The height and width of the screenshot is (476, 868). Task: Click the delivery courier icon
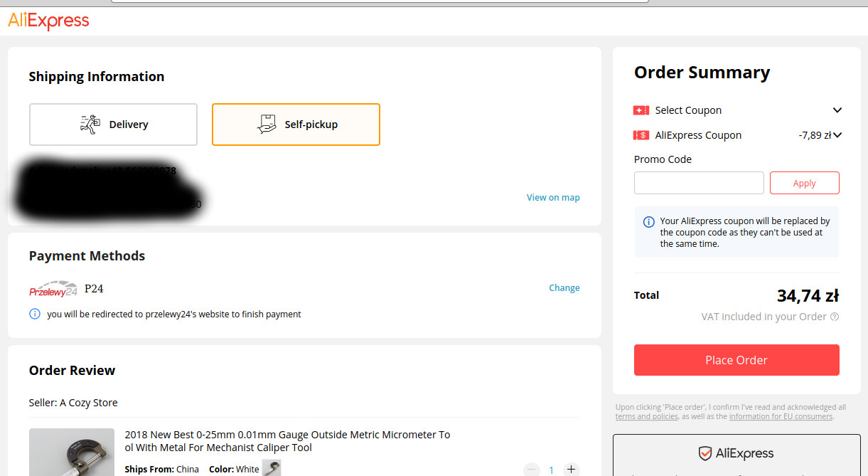90,124
